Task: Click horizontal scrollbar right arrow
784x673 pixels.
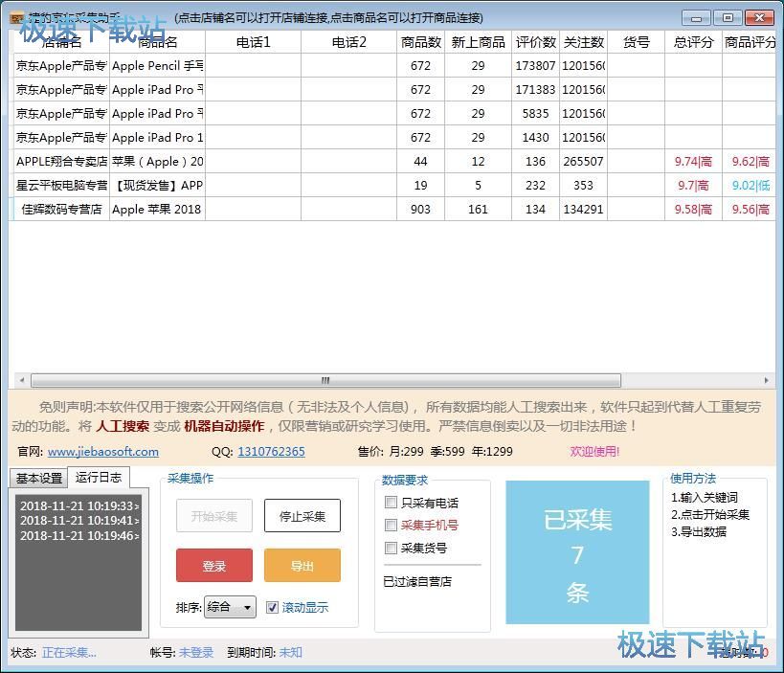Action: 767,380
